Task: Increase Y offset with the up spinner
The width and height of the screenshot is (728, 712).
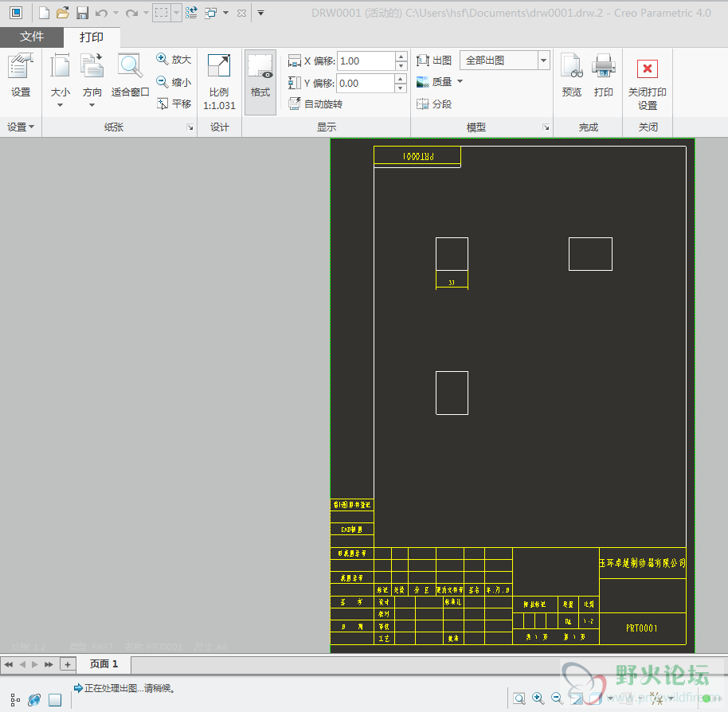Action: click(401, 78)
